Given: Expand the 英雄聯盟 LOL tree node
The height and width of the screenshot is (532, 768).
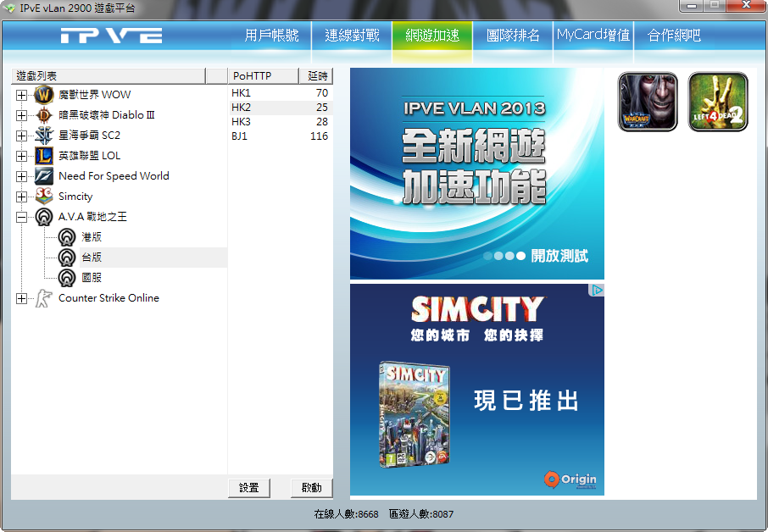Looking at the screenshot, I should pos(21,156).
